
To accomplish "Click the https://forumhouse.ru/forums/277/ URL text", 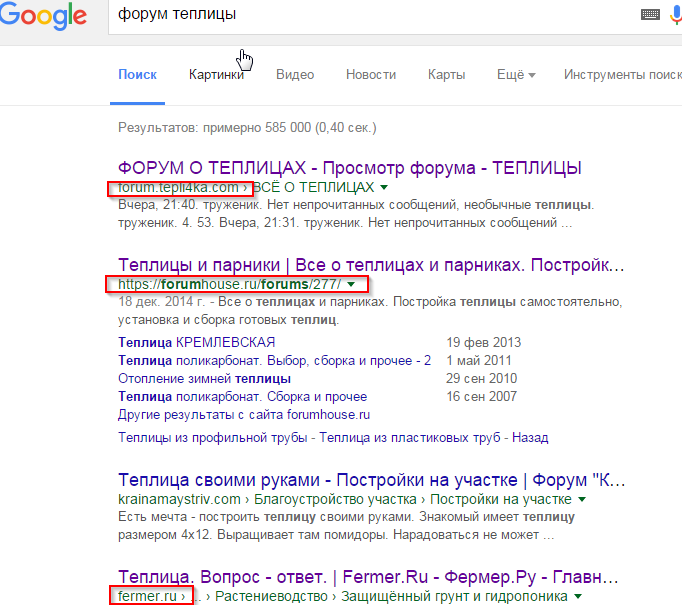I will (x=230, y=284).
